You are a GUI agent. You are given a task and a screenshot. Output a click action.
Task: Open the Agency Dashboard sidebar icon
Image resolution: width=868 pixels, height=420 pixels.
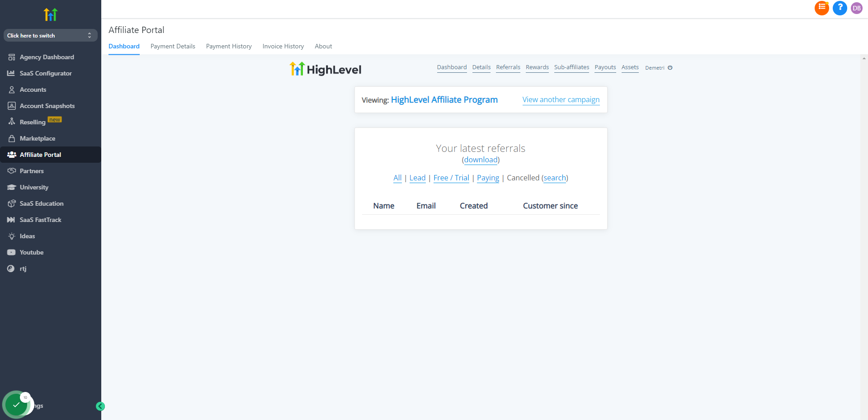click(12, 57)
